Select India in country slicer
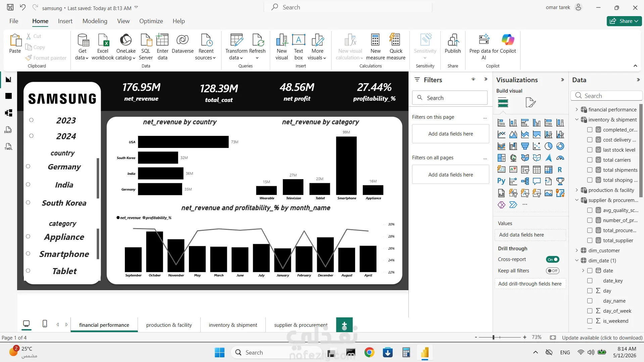Image resolution: width=644 pixels, height=362 pixels. [28, 185]
